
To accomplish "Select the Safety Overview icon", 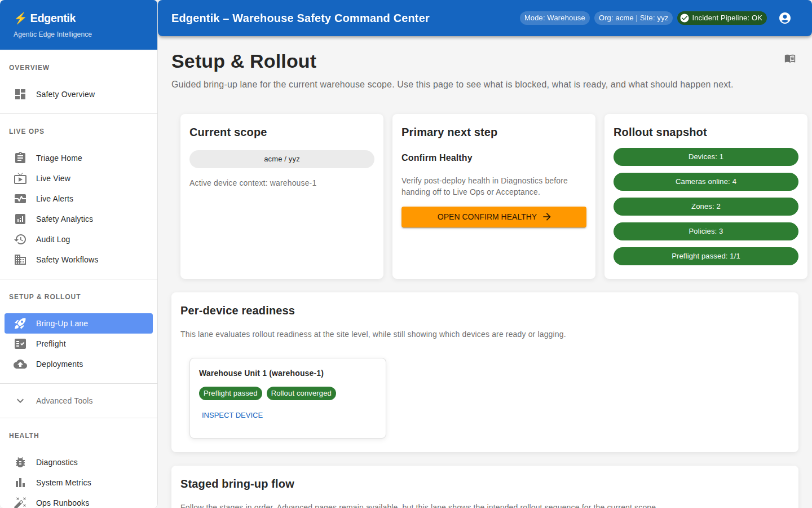I will [20, 94].
